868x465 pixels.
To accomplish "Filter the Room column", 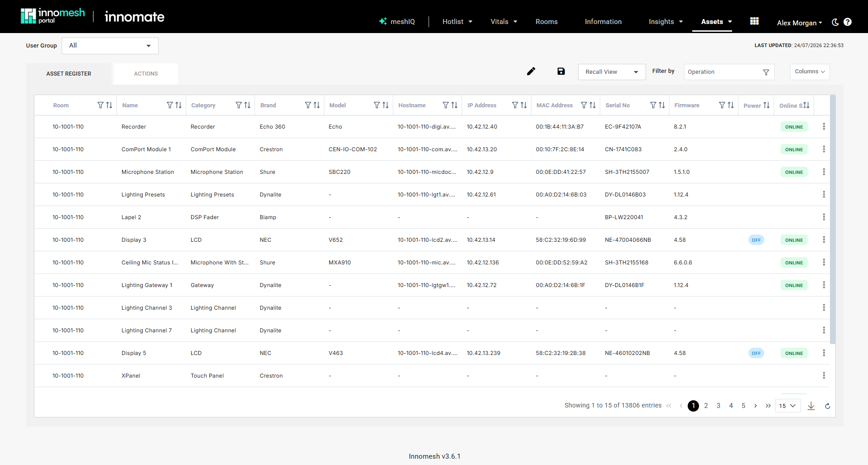I will click(101, 105).
